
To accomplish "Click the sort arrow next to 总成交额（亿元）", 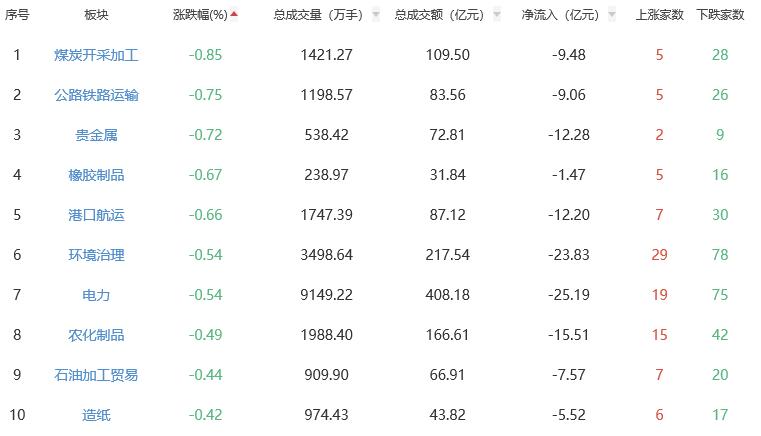I will pos(496,15).
